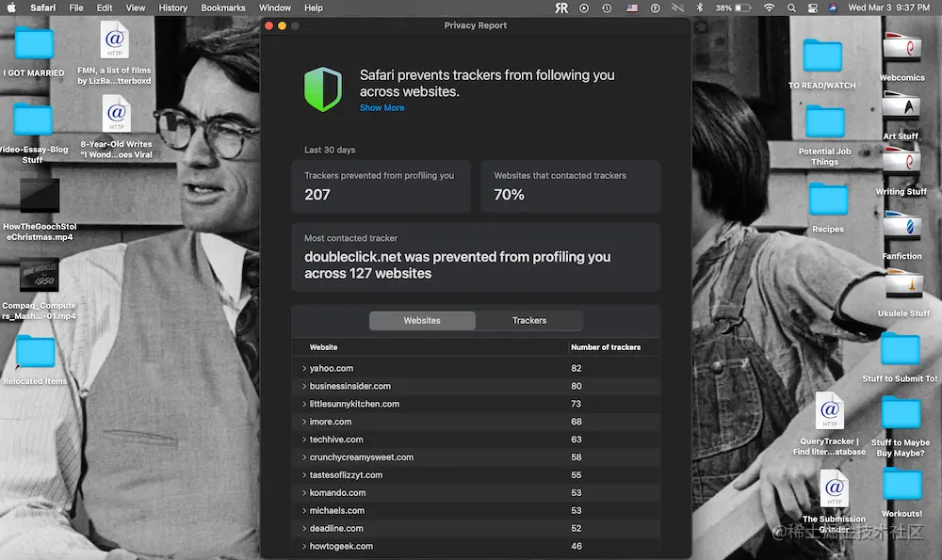Open the Help menu
942x560 pixels.
click(314, 8)
